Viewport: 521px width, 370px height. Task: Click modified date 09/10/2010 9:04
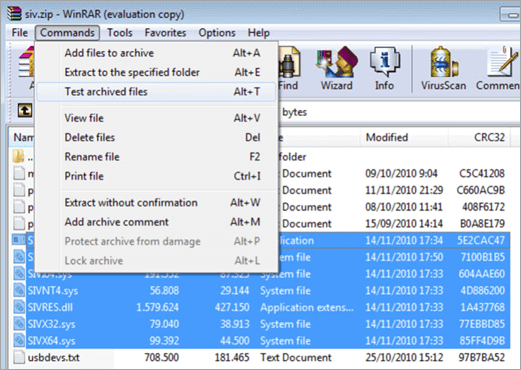pyautogui.click(x=401, y=173)
